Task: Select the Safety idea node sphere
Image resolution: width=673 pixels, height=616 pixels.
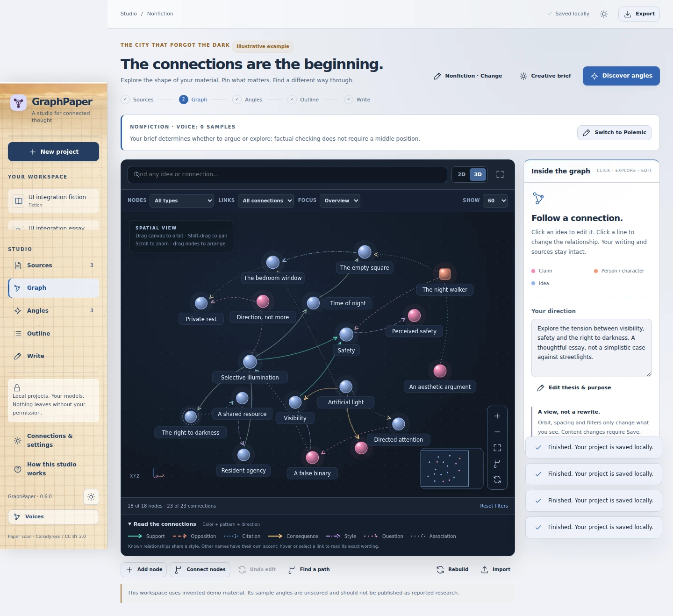Action: [x=346, y=334]
